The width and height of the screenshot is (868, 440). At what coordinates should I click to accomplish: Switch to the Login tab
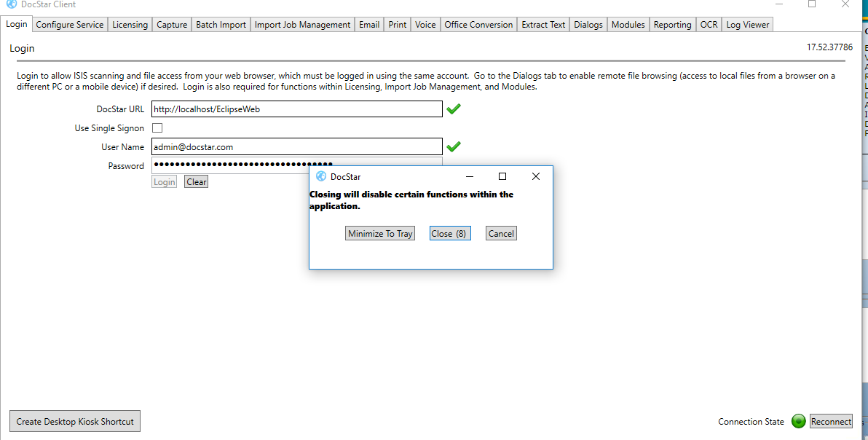pos(17,24)
